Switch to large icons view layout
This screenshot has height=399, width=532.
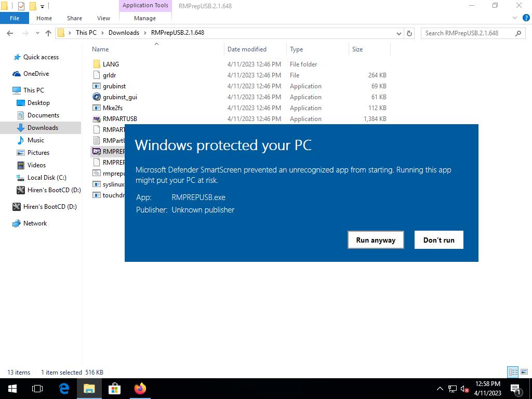point(524,372)
